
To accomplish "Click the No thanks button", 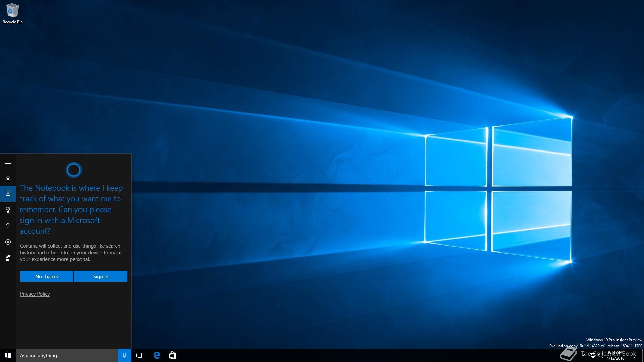I will [x=47, y=276].
